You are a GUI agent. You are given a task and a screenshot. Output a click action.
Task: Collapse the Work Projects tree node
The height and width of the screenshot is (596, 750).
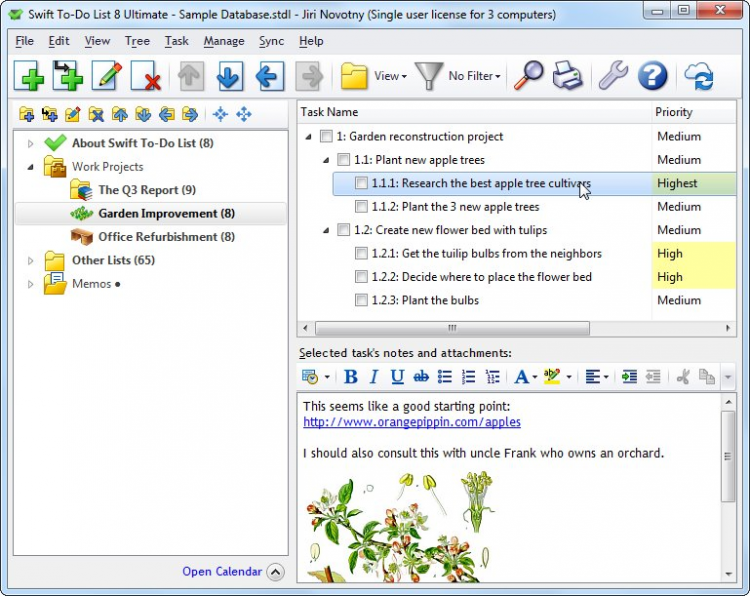[31, 167]
